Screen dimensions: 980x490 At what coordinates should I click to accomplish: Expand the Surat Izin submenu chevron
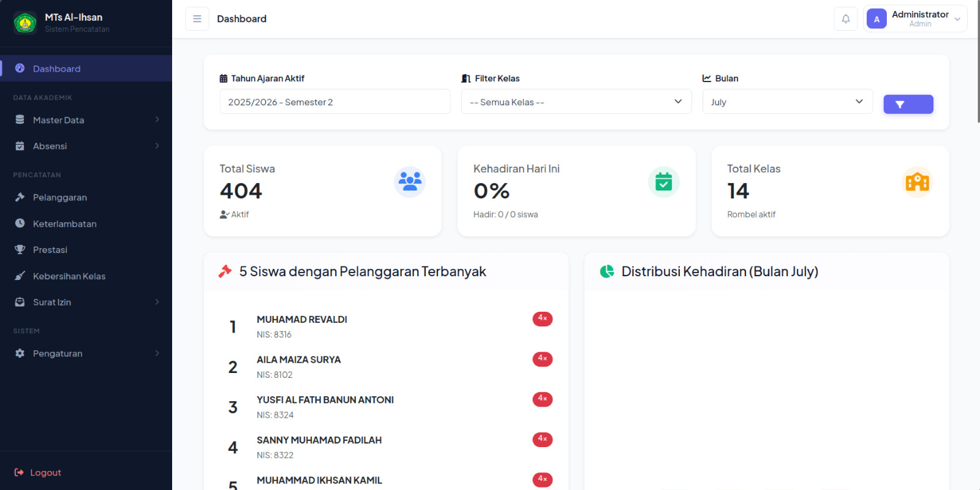pyautogui.click(x=157, y=302)
